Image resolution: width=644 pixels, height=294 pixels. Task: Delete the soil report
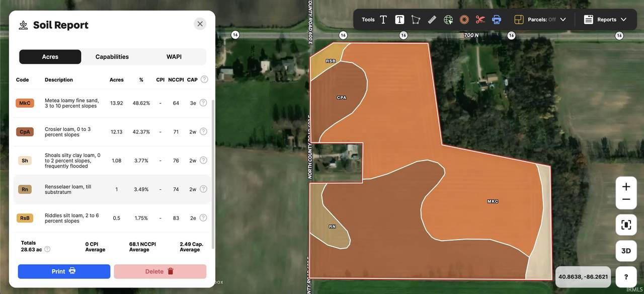160,271
